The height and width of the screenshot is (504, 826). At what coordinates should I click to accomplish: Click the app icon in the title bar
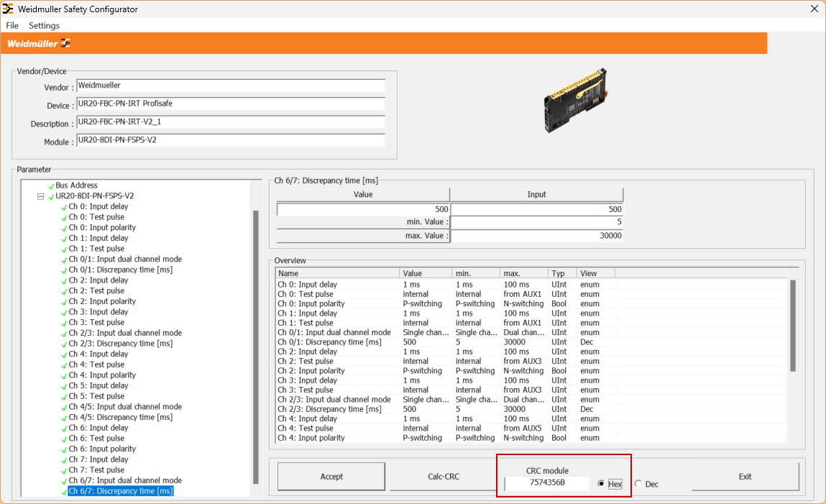click(8, 9)
